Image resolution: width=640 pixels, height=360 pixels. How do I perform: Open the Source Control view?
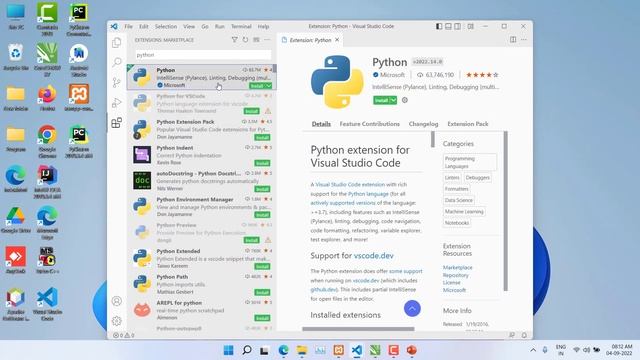[117, 82]
